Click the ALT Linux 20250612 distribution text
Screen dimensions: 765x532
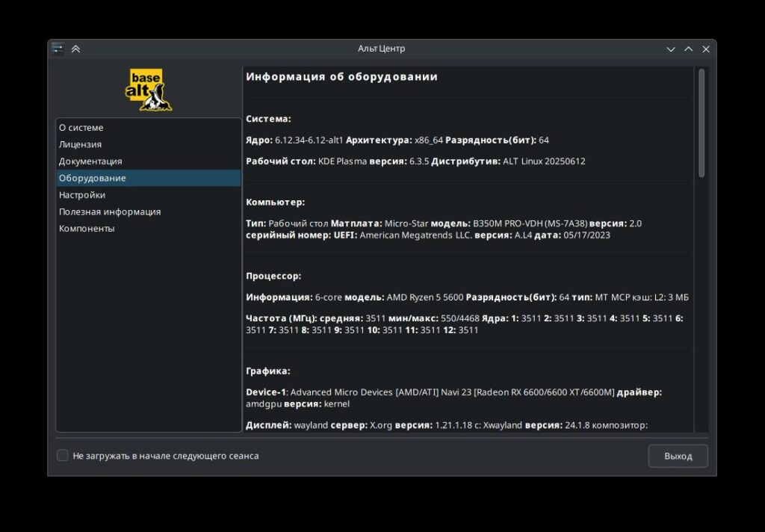544,161
